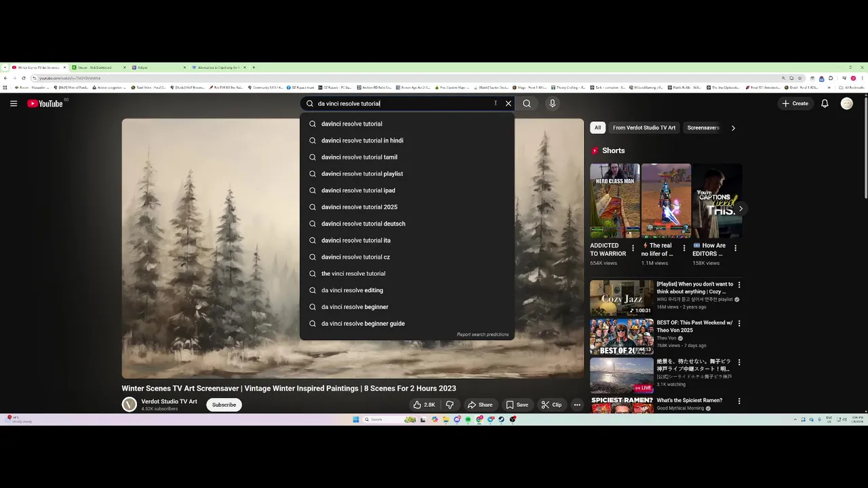Viewport: 868px width, 488px height.
Task: Open options menu for The real no lifer short
Action: tap(684, 248)
